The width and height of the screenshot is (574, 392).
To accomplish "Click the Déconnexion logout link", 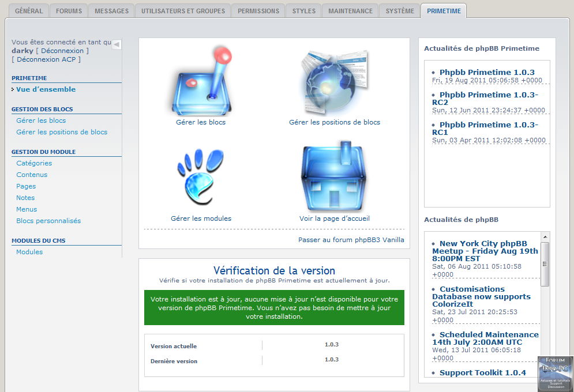I will tap(62, 51).
